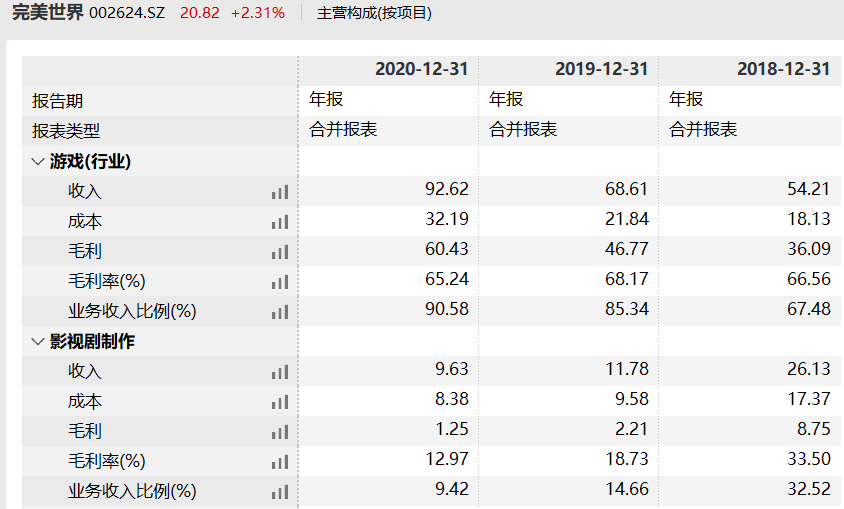Screen dimensions: 844x509
Task: Select the 2020-12-31 column header
Action: (421, 69)
